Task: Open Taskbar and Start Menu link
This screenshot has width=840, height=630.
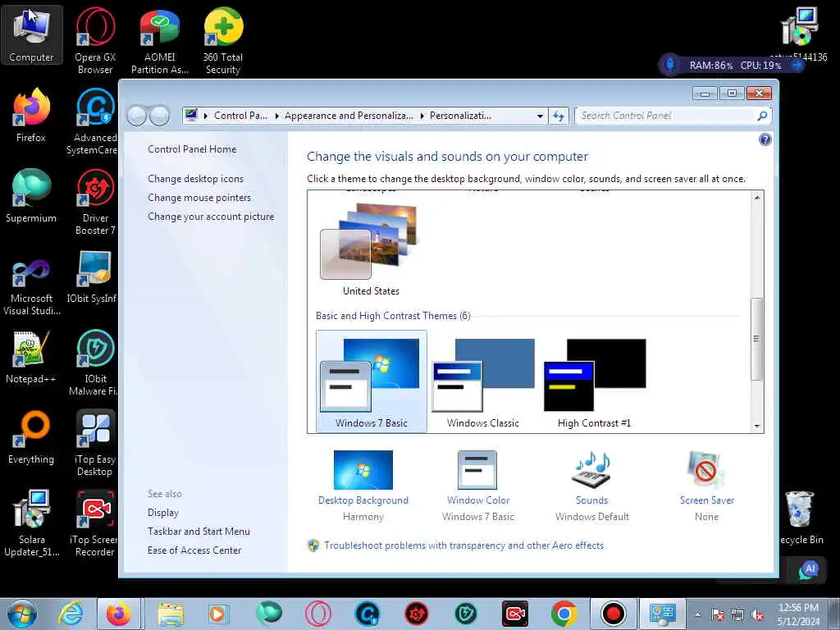Action: tap(199, 532)
